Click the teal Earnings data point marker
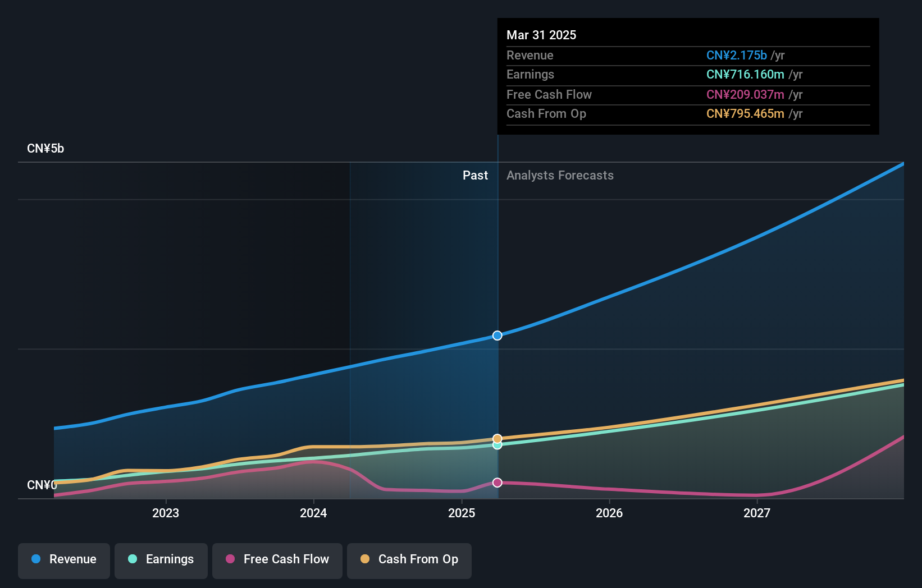 click(x=497, y=445)
